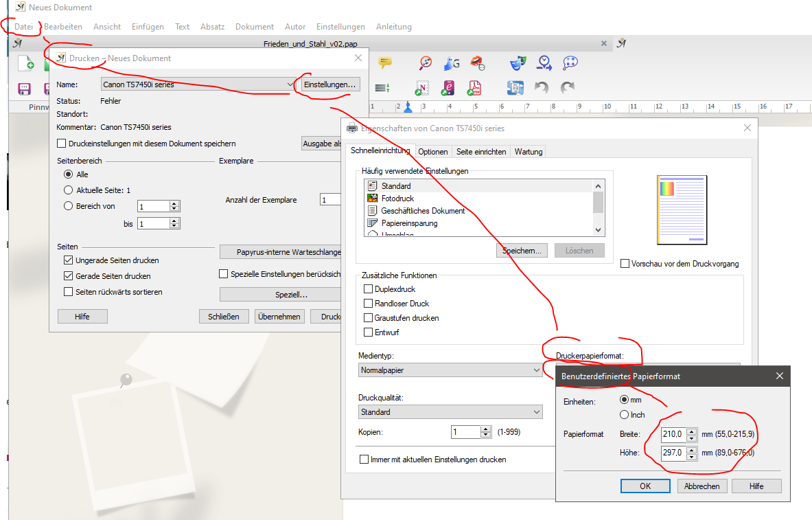
Task: Select the Fotodruck preset
Action: (x=397, y=199)
